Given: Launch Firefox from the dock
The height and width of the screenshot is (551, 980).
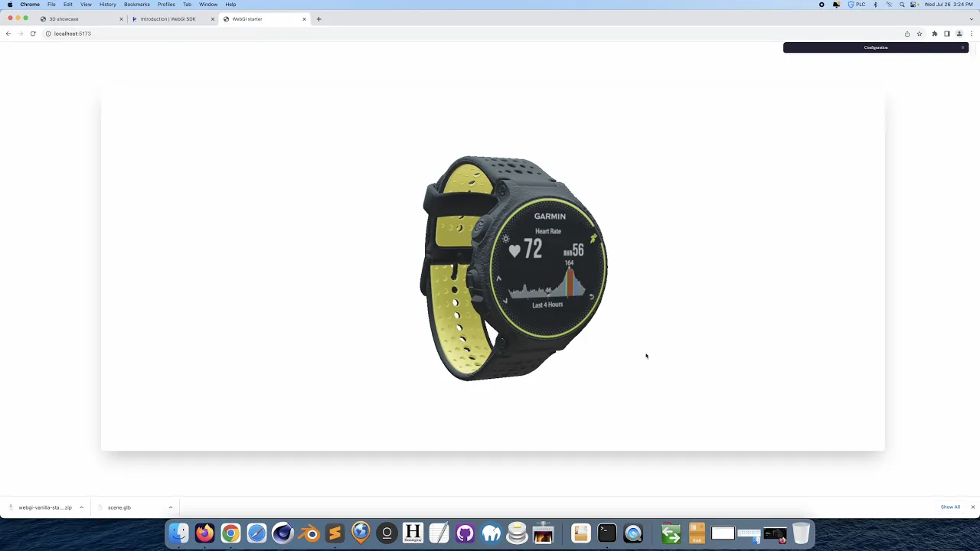Looking at the screenshot, I should click(x=204, y=533).
